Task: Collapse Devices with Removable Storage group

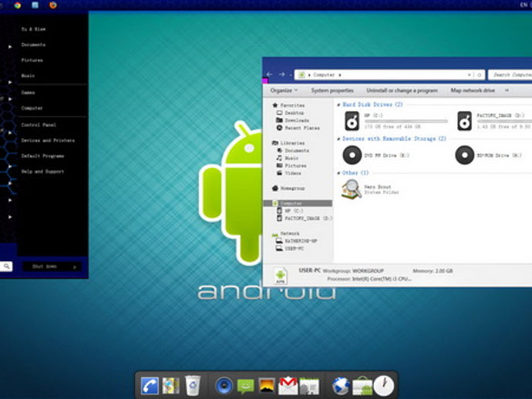Action: pos(338,139)
